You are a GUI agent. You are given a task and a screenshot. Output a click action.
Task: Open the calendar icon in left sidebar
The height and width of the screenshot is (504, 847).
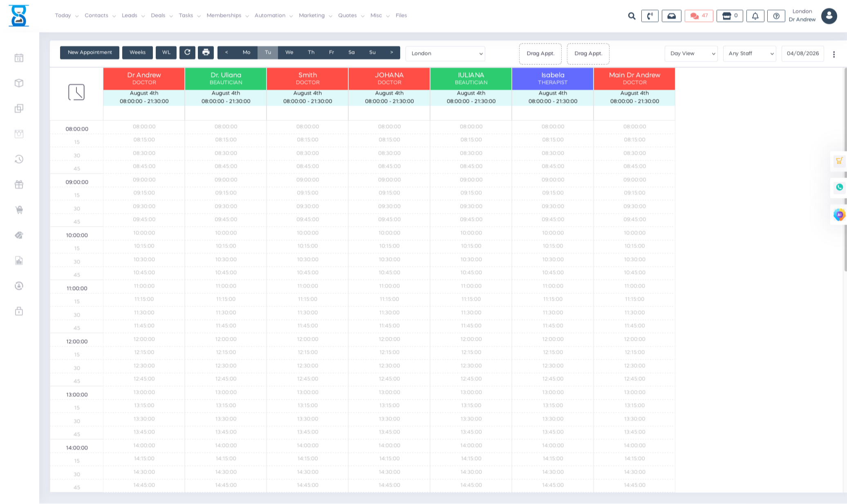pyautogui.click(x=19, y=58)
